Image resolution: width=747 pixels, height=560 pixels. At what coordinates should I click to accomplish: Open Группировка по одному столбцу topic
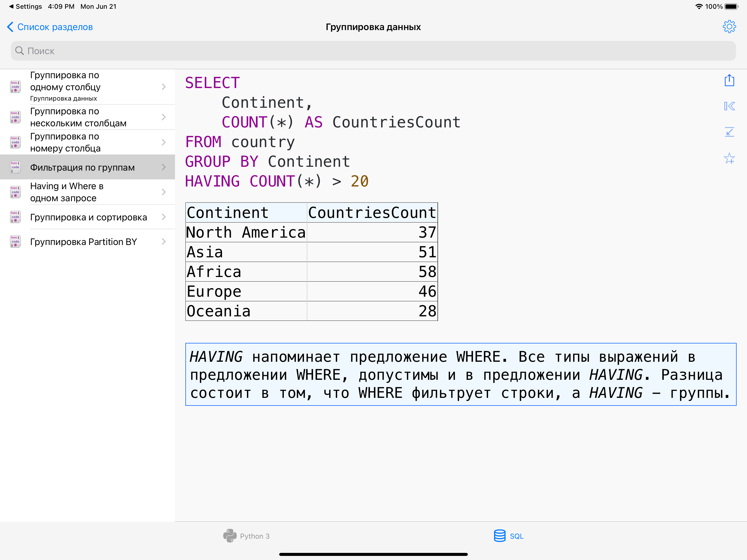(x=87, y=87)
